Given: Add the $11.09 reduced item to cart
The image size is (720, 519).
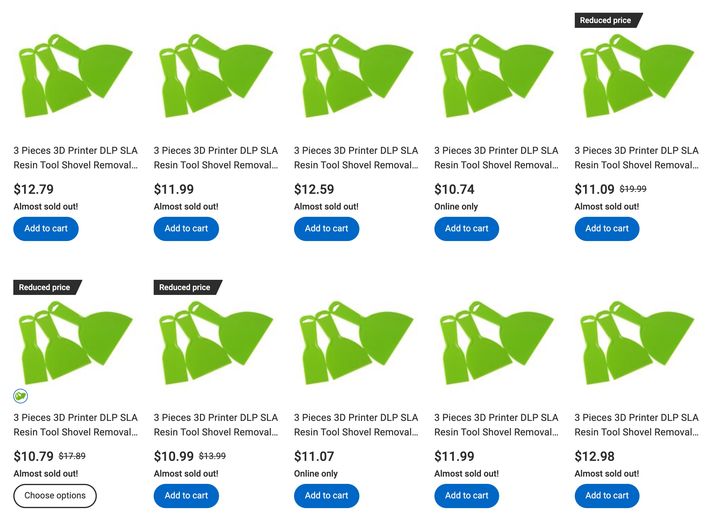Looking at the screenshot, I should point(606,228).
